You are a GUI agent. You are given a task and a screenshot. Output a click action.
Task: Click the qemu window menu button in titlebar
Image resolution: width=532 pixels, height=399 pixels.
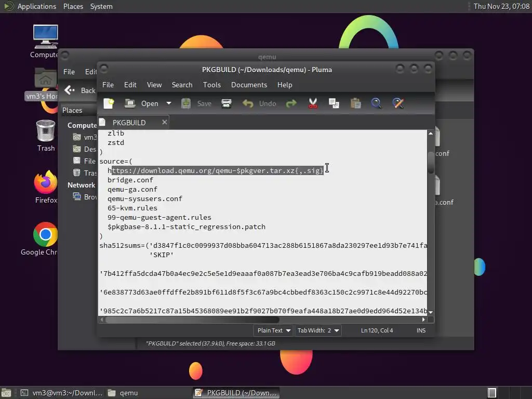pos(65,55)
